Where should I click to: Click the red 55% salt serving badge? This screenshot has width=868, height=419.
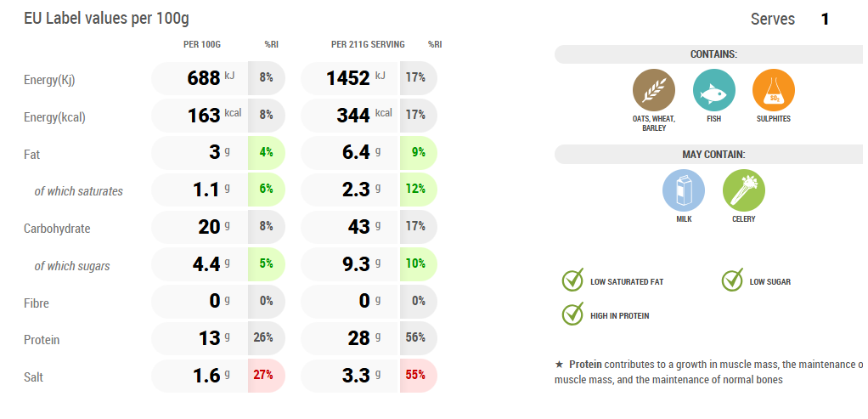pos(416,376)
